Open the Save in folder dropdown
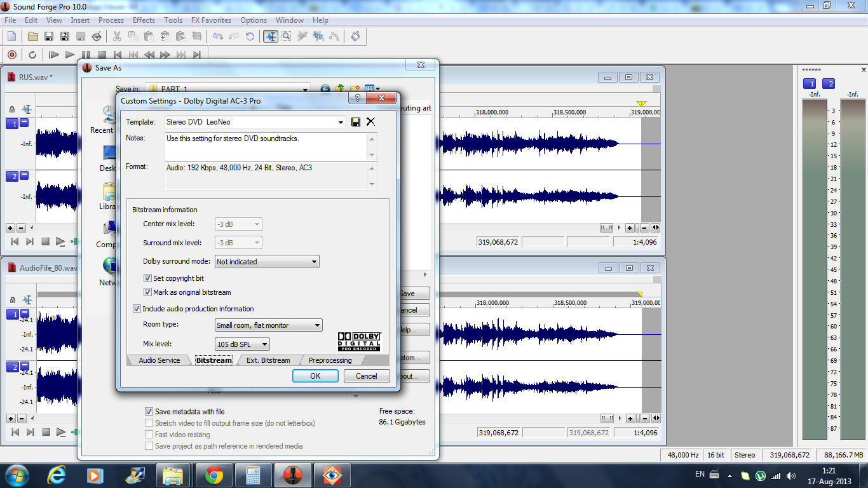Image resolution: width=868 pixels, height=488 pixels. coord(306,89)
